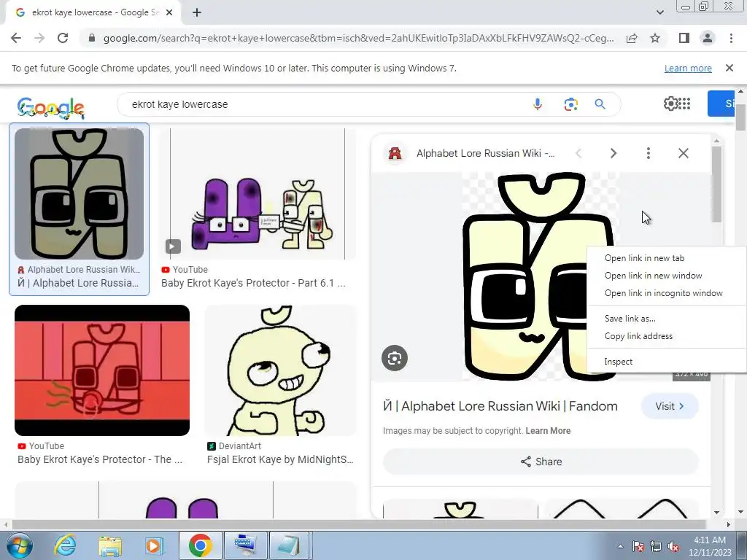Click the preview panel scrollbar thumb

tap(716, 184)
